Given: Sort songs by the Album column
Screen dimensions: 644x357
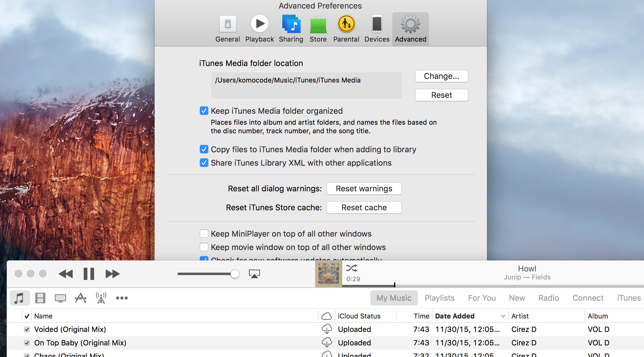Looking at the screenshot, I should tap(598, 316).
